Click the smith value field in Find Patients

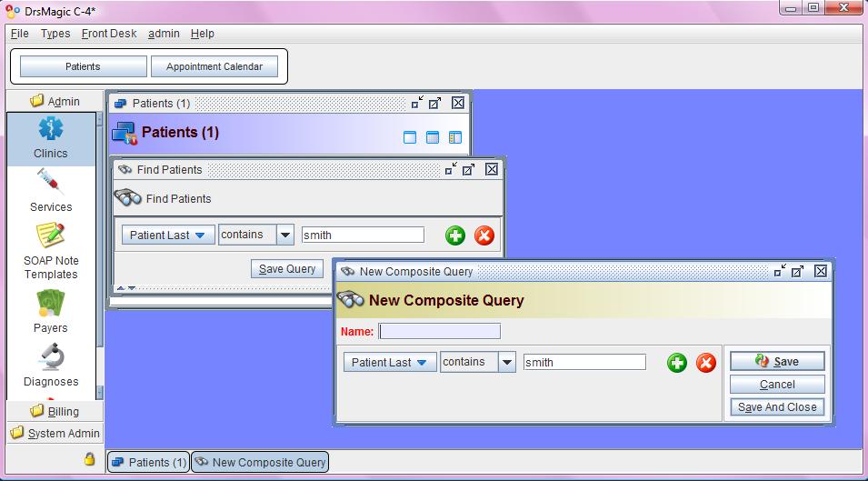363,235
